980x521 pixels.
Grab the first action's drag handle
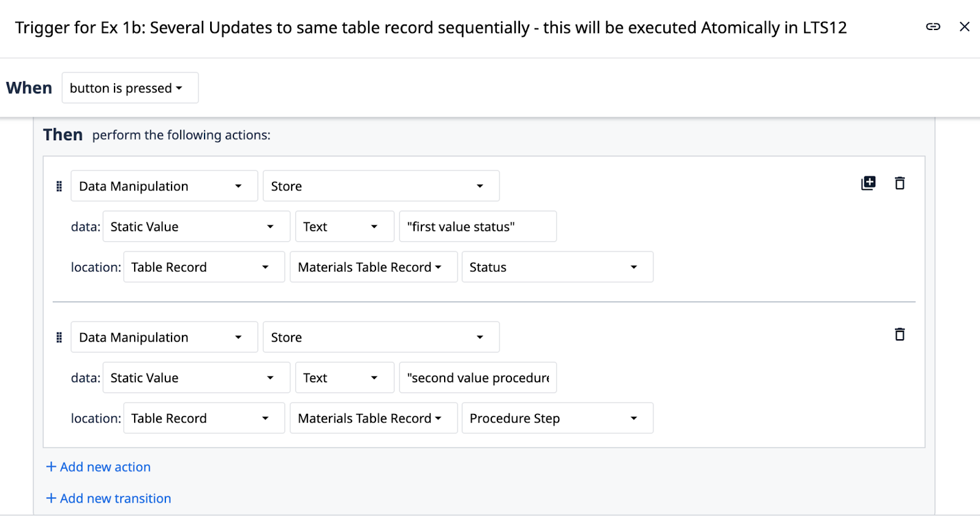pyautogui.click(x=59, y=186)
